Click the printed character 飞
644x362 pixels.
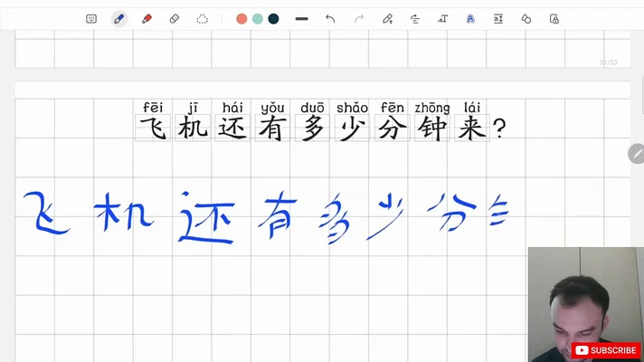click(x=153, y=129)
